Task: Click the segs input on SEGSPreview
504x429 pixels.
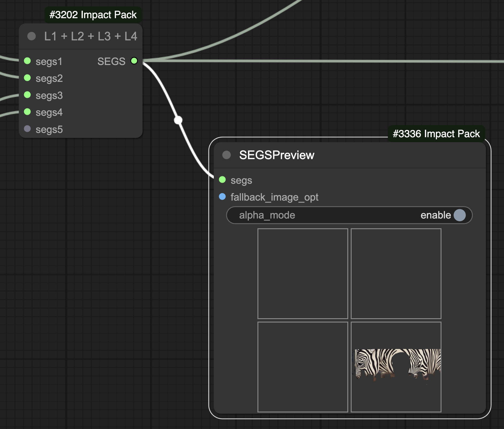Action: (x=222, y=180)
